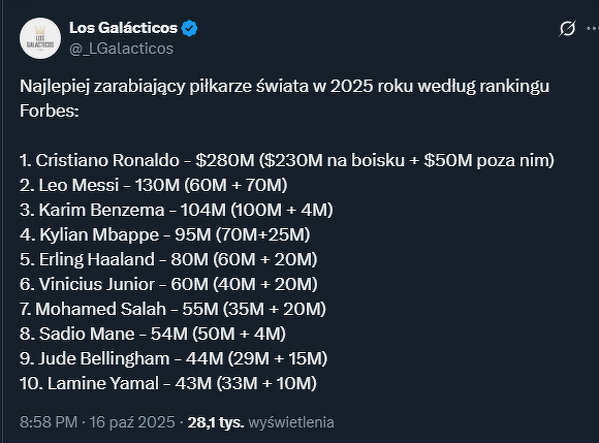This screenshot has width=599, height=443.
Task: Select the Leo Messi 130M line
Action: coord(153,185)
